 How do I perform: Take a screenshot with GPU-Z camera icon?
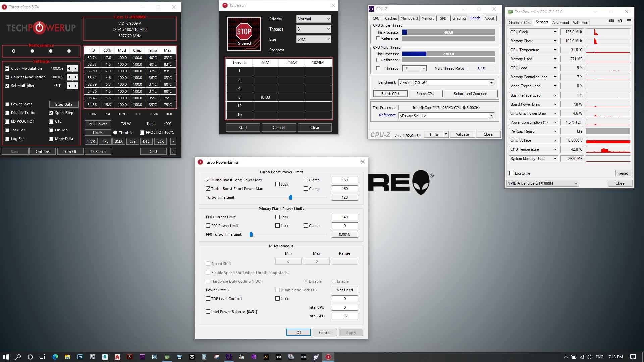click(x=611, y=21)
